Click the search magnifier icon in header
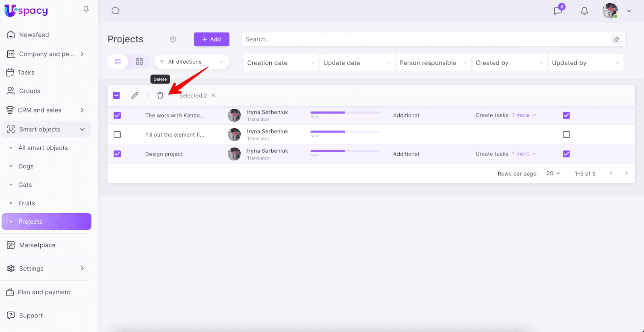644x332 pixels. pyautogui.click(x=116, y=11)
